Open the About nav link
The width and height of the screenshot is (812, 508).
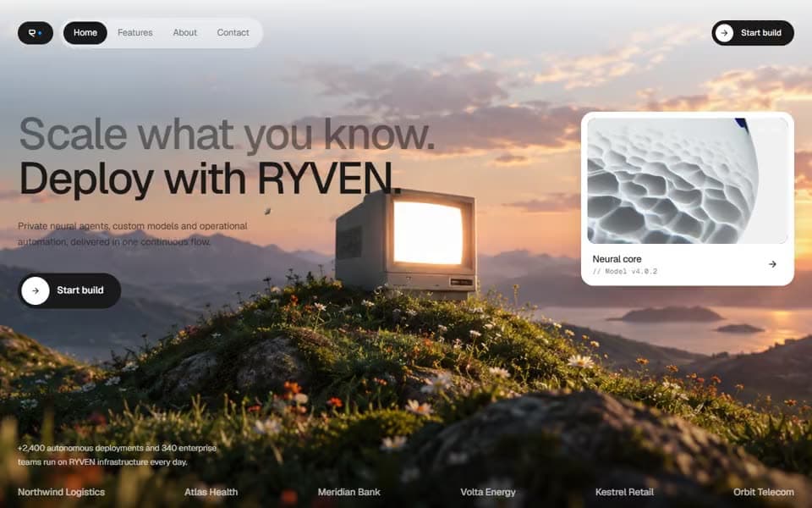point(185,33)
